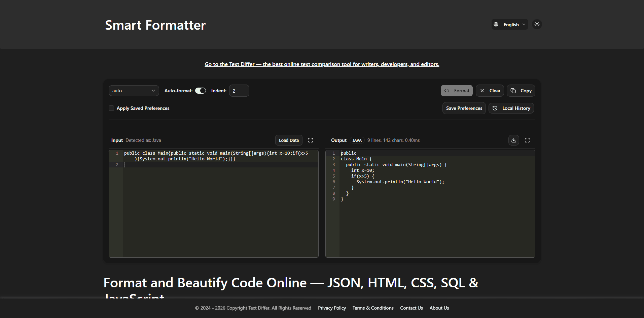Open Terms & Conditions

coord(373,308)
